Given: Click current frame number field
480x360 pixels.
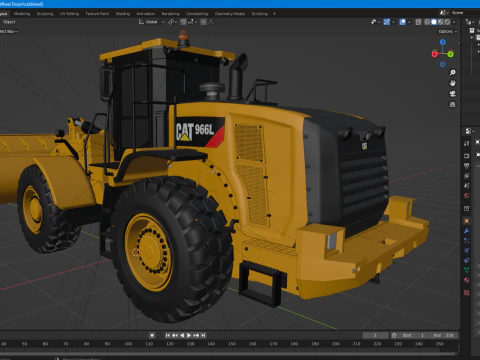Looking at the screenshot, I should coord(375,335).
